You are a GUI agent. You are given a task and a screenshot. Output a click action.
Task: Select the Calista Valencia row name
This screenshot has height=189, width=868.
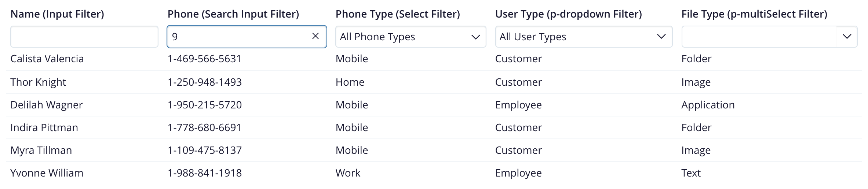click(47, 59)
